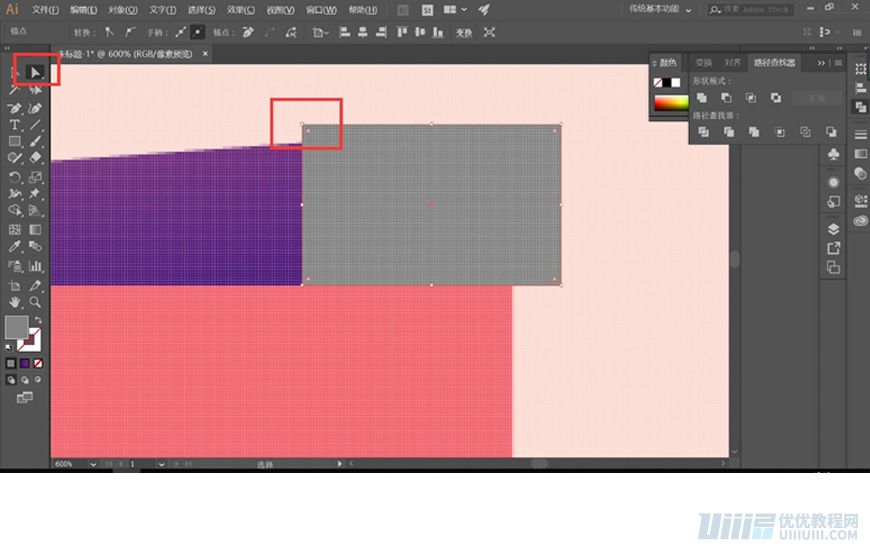Select the Paintbrush tool

tap(35, 142)
